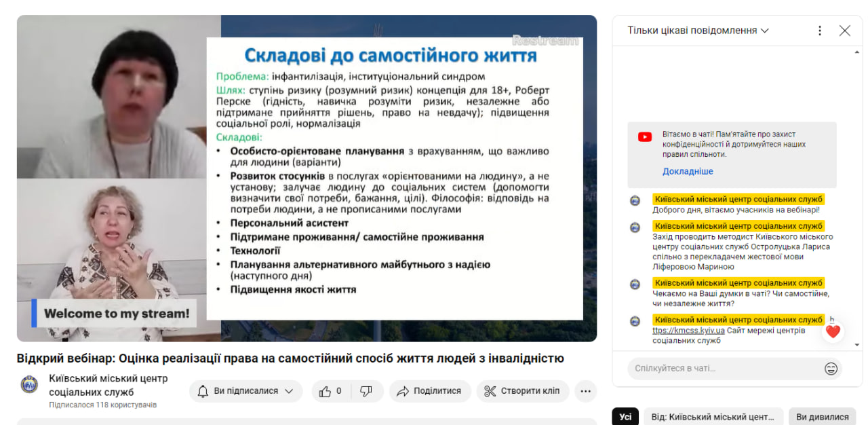
Task: Open channel name Київський міський центр соціальних служб
Action: pyautogui.click(x=108, y=385)
